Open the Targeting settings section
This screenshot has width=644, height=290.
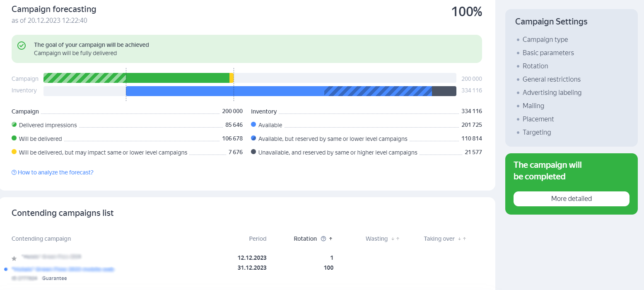tap(536, 132)
